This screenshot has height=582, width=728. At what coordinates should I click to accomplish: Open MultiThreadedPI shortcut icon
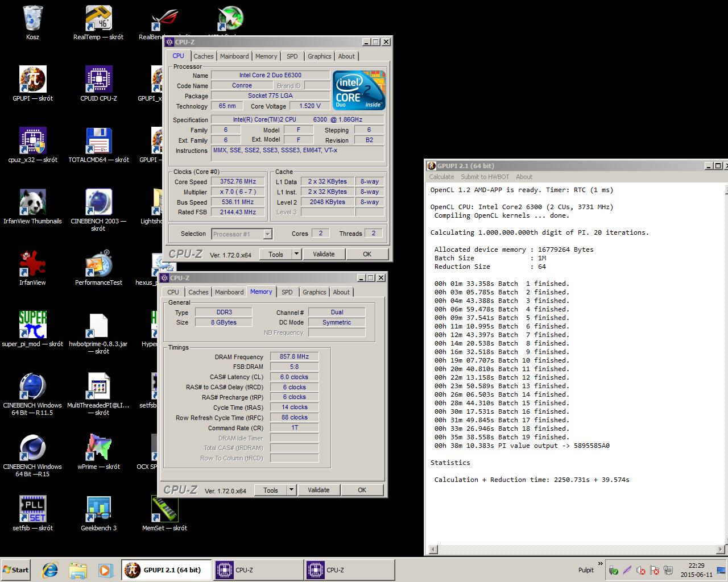click(98, 394)
